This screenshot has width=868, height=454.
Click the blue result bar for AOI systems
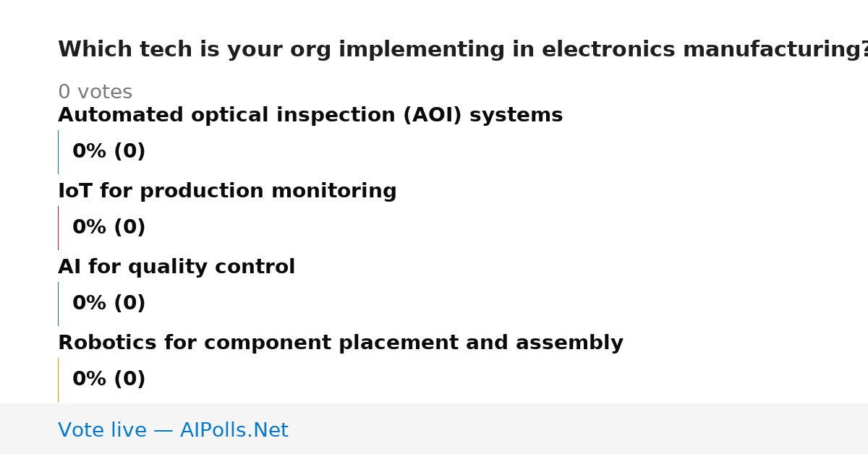point(59,152)
